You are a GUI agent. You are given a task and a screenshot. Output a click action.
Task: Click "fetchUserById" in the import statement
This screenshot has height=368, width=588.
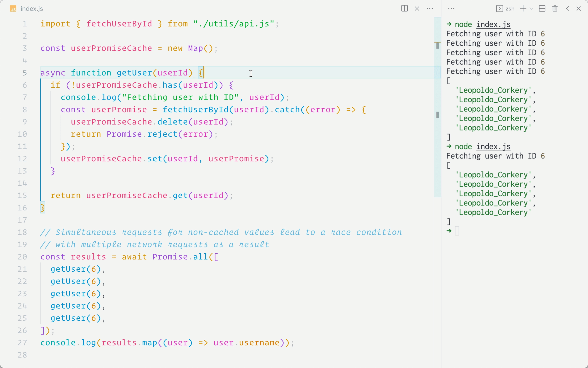click(x=119, y=24)
